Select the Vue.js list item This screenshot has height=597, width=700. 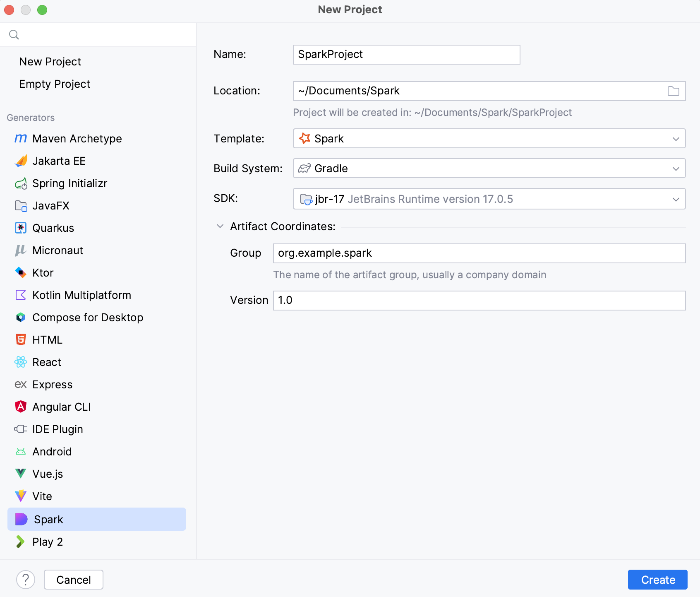point(97,474)
